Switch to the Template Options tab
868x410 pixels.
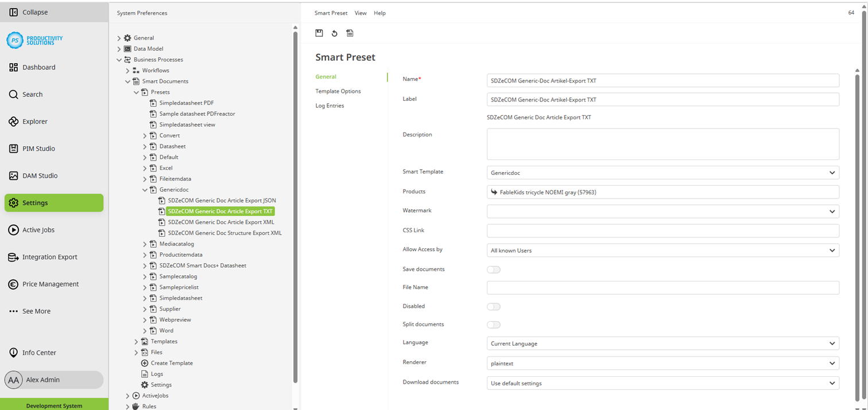click(338, 91)
